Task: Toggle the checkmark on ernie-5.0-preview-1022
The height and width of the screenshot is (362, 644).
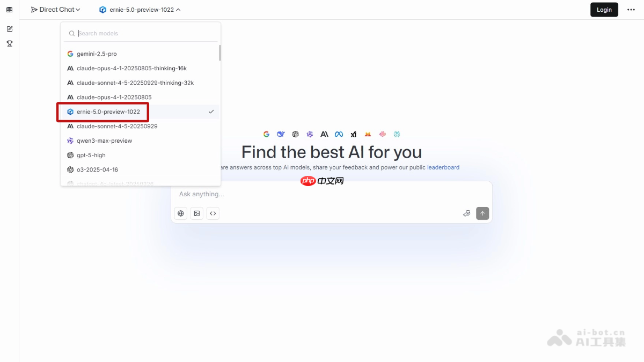Action: point(211,112)
